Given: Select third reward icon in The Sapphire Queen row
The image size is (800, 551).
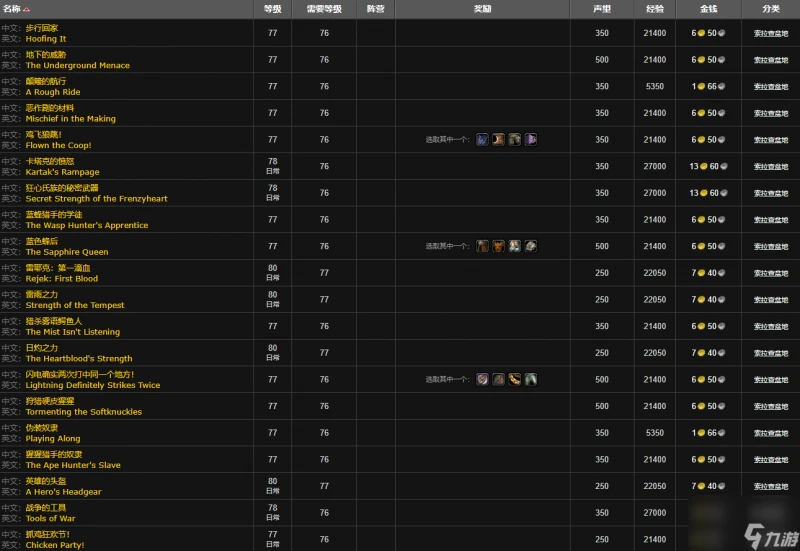Looking at the screenshot, I should (x=515, y=246).
